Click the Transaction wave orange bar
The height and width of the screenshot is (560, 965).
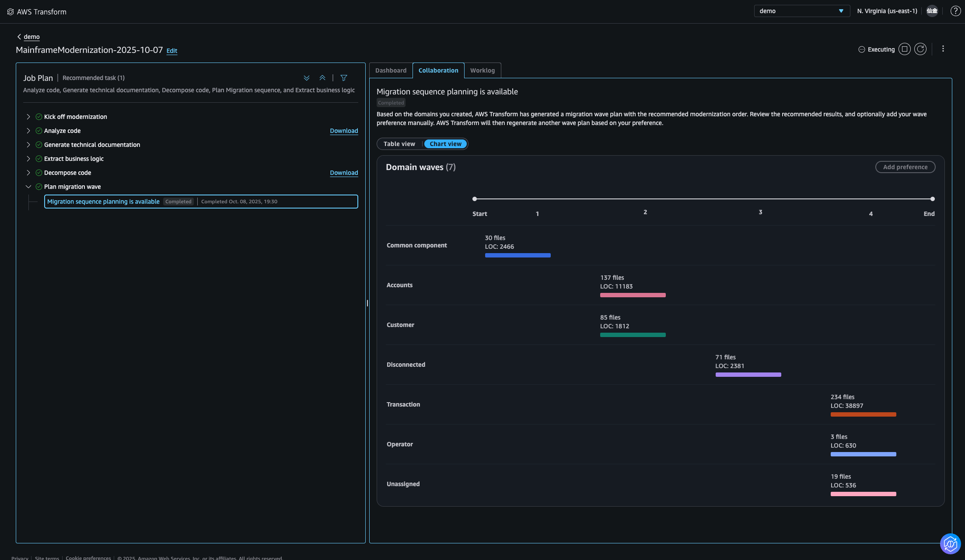863,414
